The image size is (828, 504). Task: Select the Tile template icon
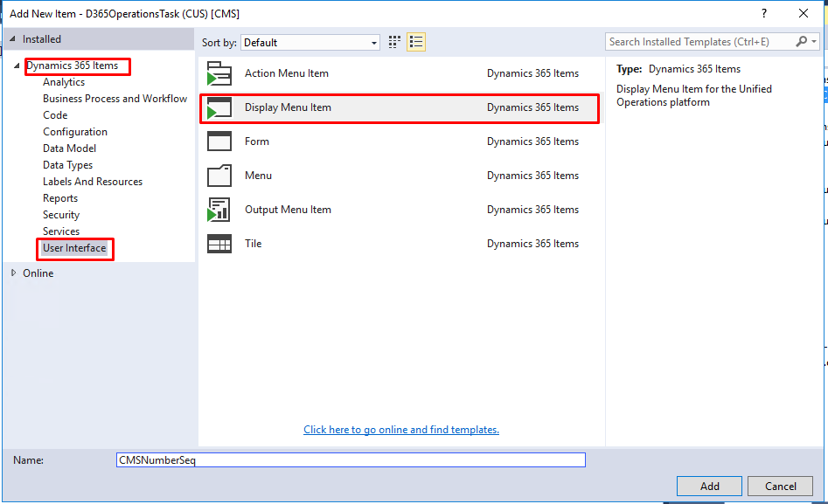[219, 244]
